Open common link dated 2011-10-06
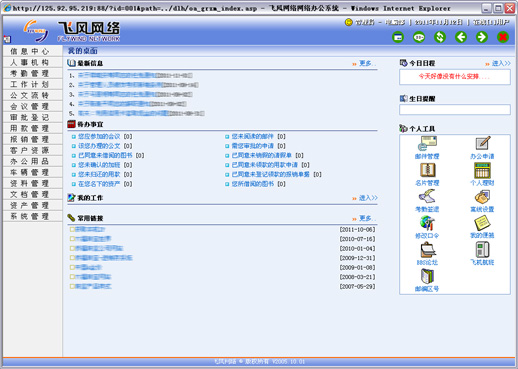Viewport: 518px width, 369px height. [x=90, y=229]
